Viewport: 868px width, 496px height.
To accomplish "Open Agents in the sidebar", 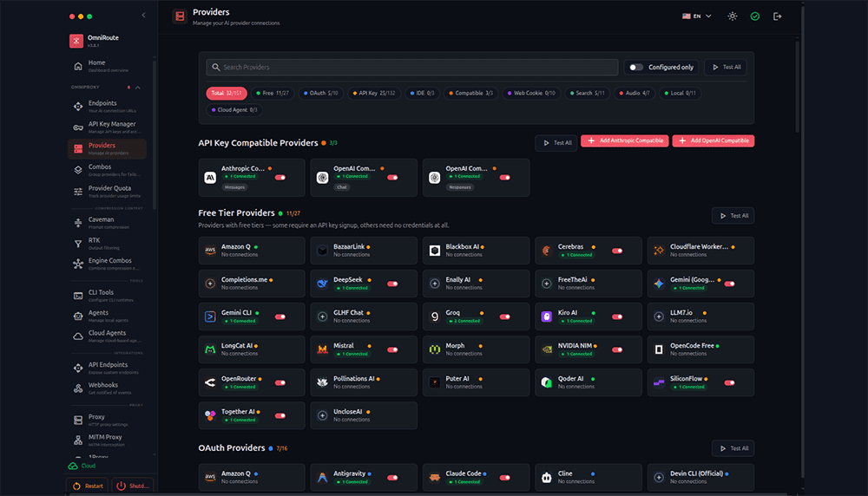I will point(106,316).
